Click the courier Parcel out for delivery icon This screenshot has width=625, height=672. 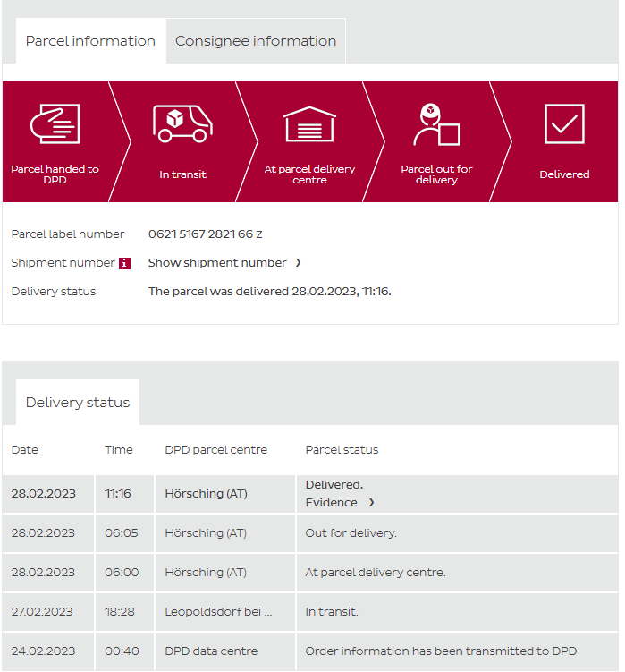pos(436,123)
